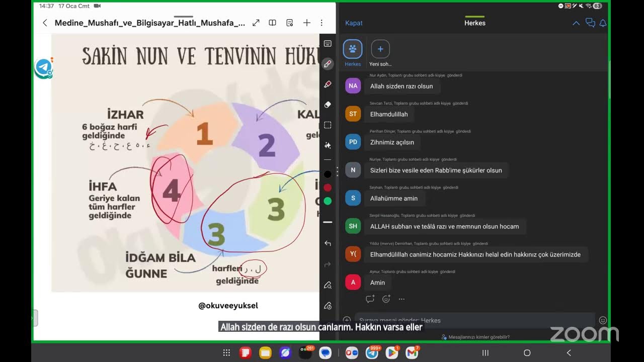This screenshot has width=644, height=362.
Task: Click message "Amin" from Aynur
Action: pos(377,283)
